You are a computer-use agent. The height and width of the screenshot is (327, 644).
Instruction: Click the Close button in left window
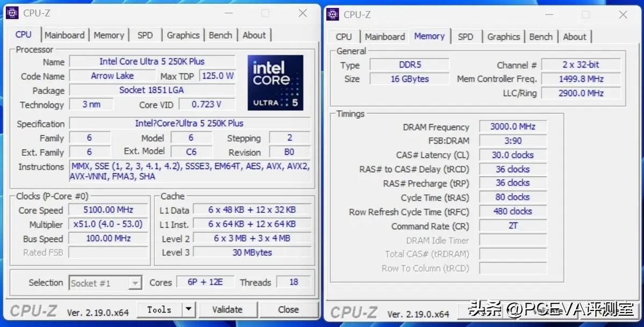[288, 309]
